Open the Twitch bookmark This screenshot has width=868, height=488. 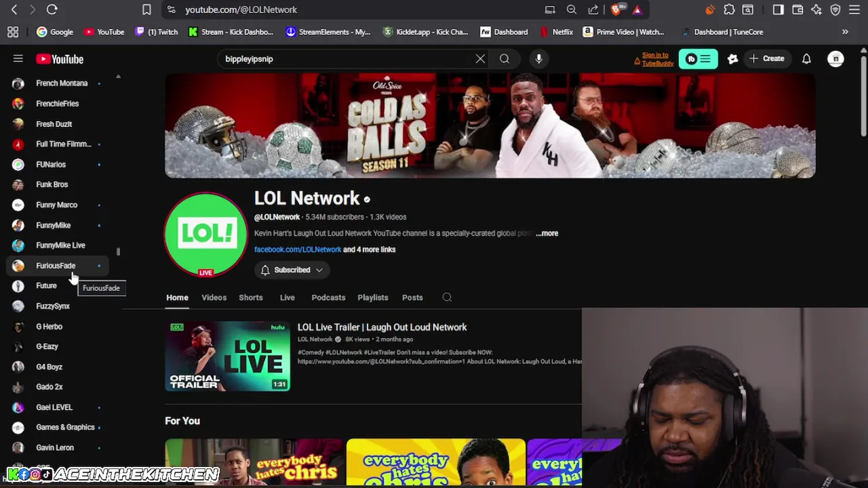click(156, 32)
